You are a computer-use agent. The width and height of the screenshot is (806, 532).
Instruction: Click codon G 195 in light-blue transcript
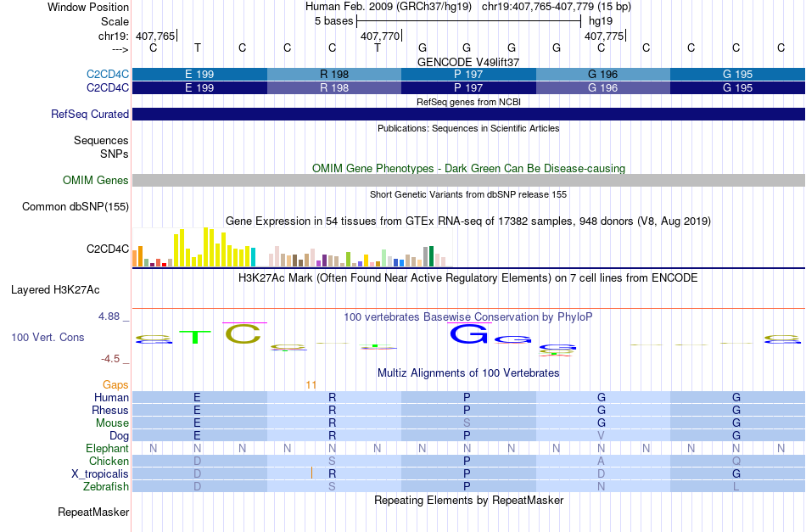click(x=737, y=74)
